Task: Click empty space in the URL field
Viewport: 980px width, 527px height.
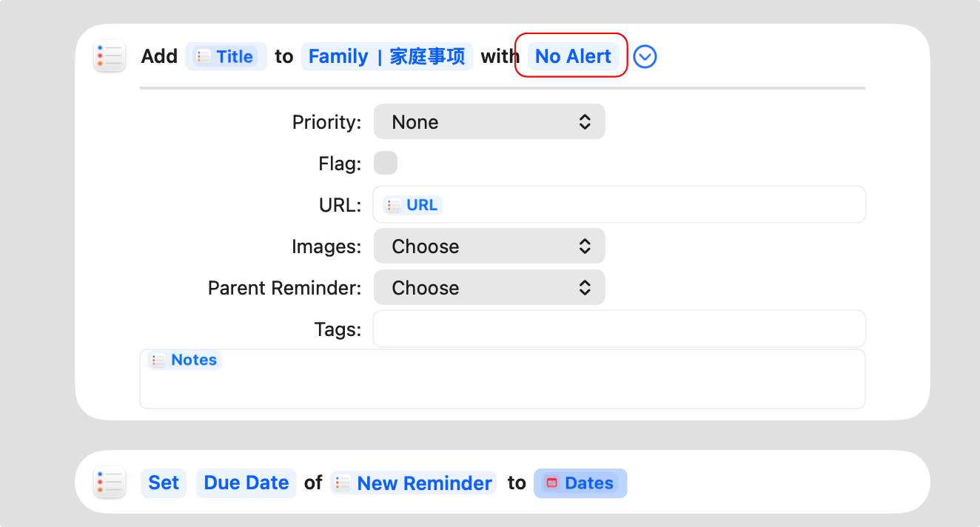Action: click(x=651, y=205)
